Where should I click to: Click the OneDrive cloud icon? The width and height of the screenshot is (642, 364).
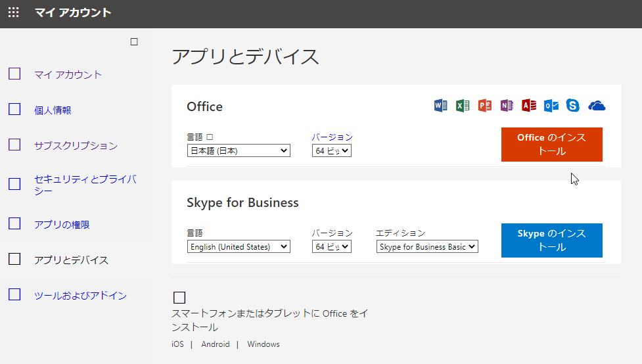point(597,106)
